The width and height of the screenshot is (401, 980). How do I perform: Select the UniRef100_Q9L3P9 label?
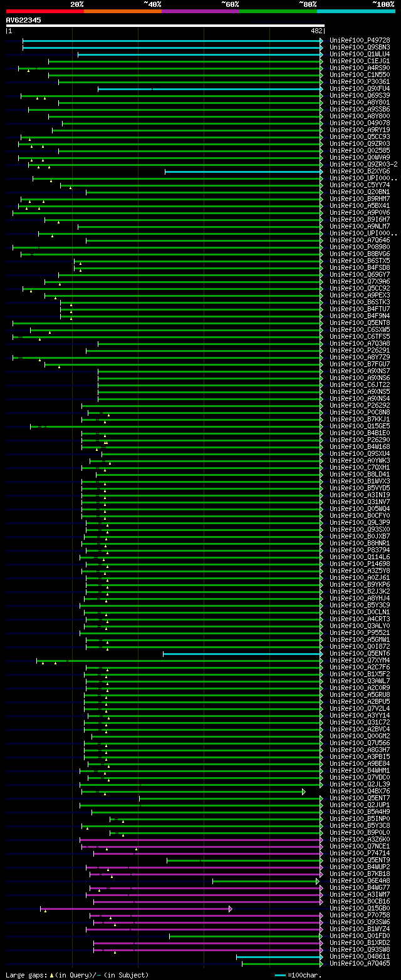pos(360,523)
